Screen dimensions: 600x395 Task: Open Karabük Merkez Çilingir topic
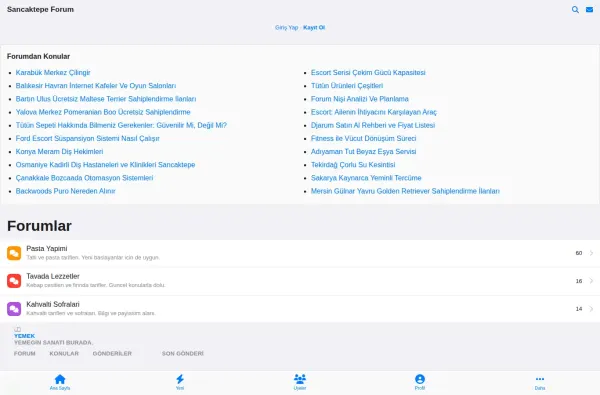click(53, 73)
